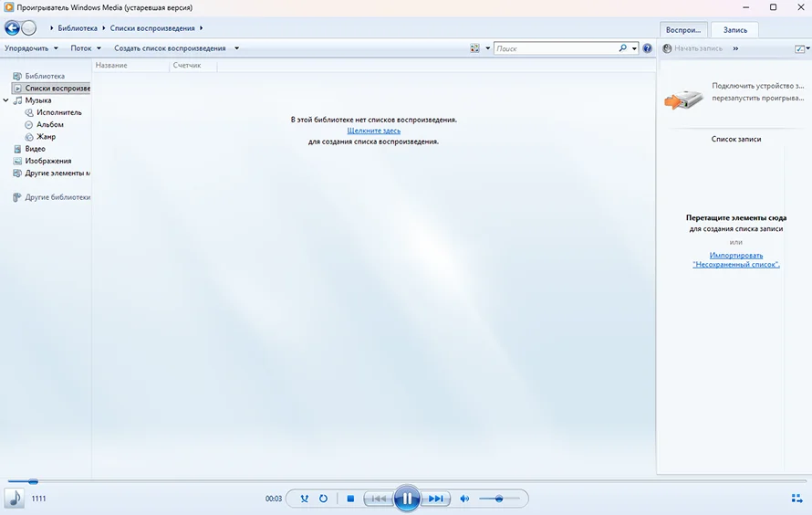Open the search options dropdown arrow
The image size is (812, 515).
(634, 48)
